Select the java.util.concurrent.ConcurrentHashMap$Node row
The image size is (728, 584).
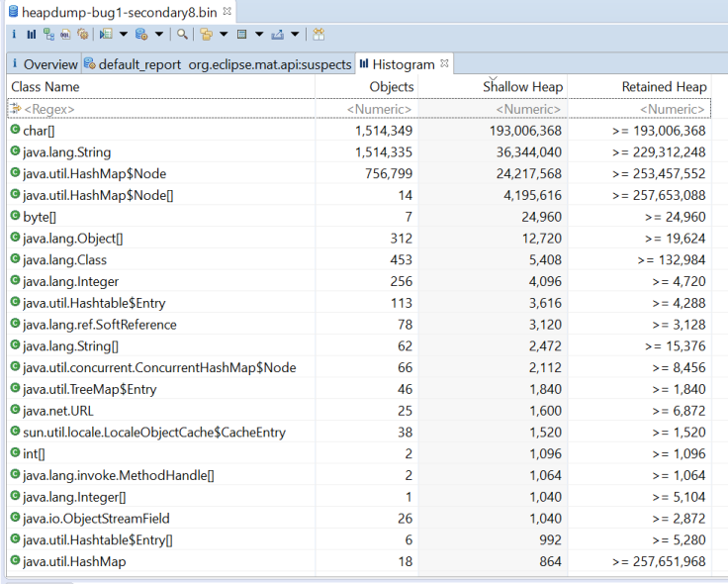(359, 367)
